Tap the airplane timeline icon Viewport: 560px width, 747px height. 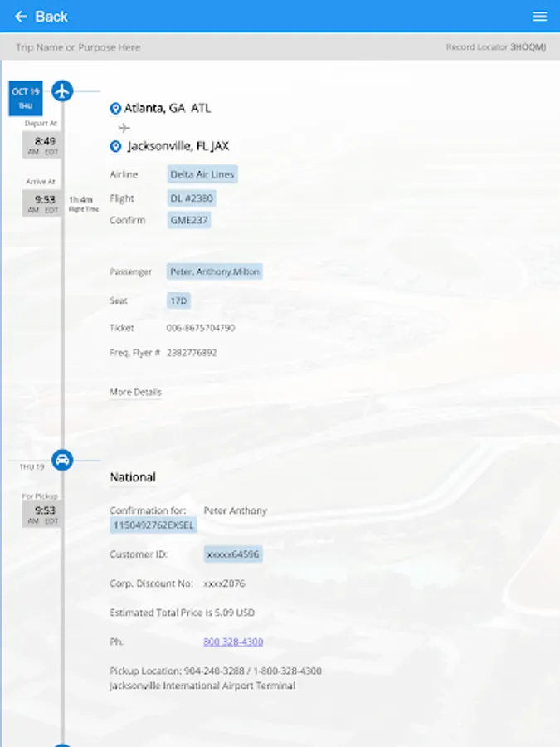[62, 90]
